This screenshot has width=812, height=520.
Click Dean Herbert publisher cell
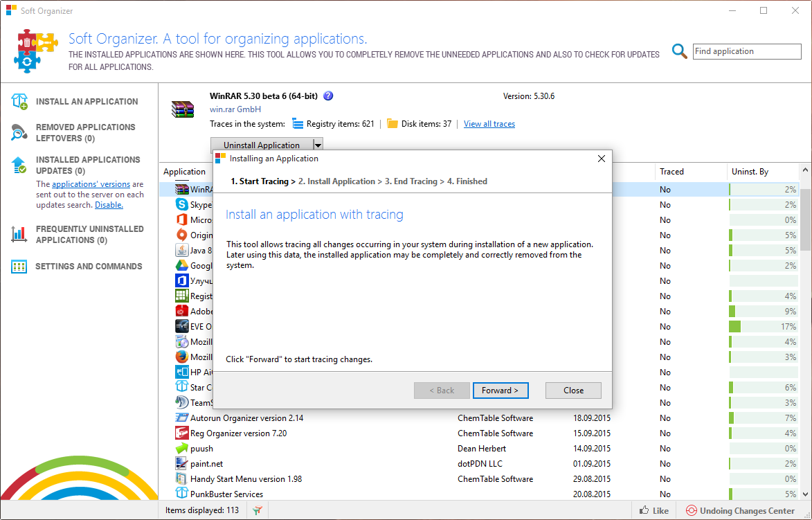point(482,449)
